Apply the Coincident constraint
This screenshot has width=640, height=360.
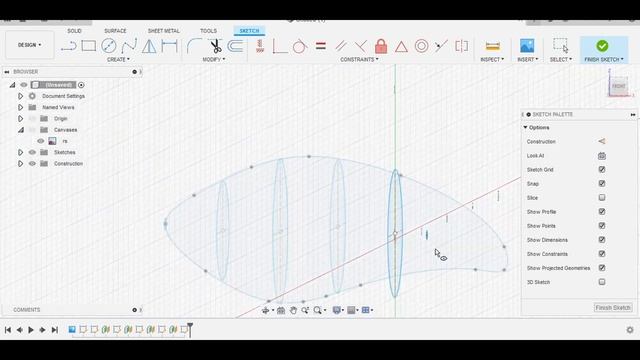point(280,46)
